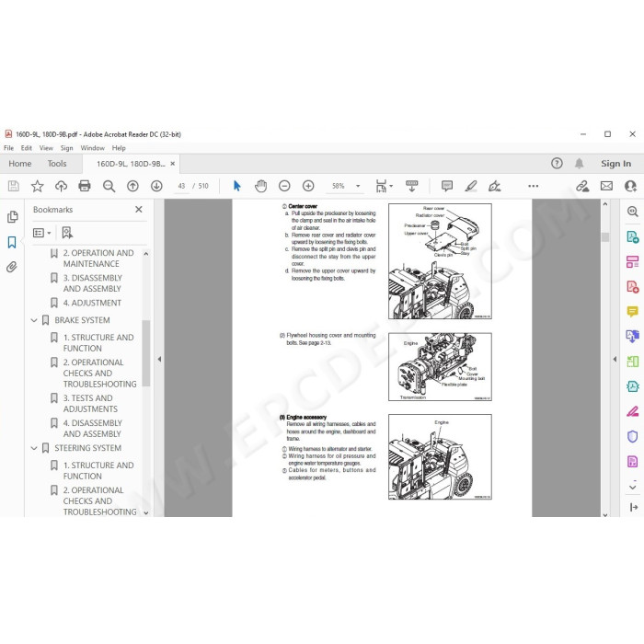Image resolution: width=644 pixels, height=644 pixels.
Task: Open notifications bell
Action: (x=579, y=164)
